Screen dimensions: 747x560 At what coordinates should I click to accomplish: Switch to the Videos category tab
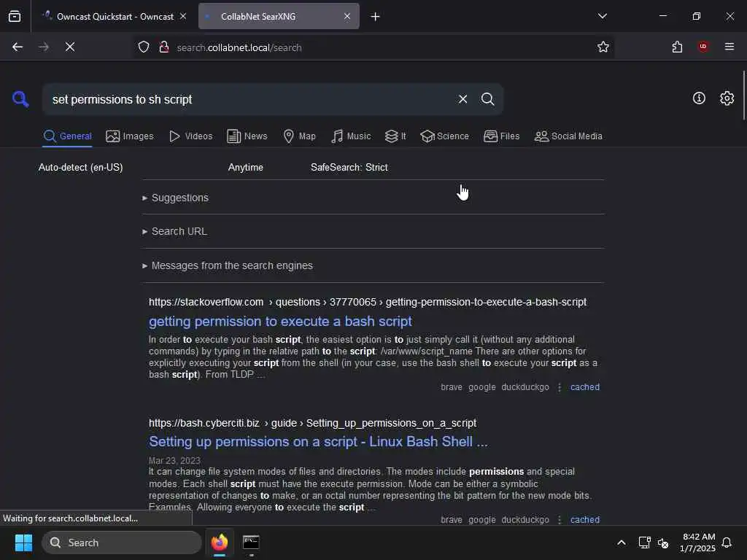point(190,136)
